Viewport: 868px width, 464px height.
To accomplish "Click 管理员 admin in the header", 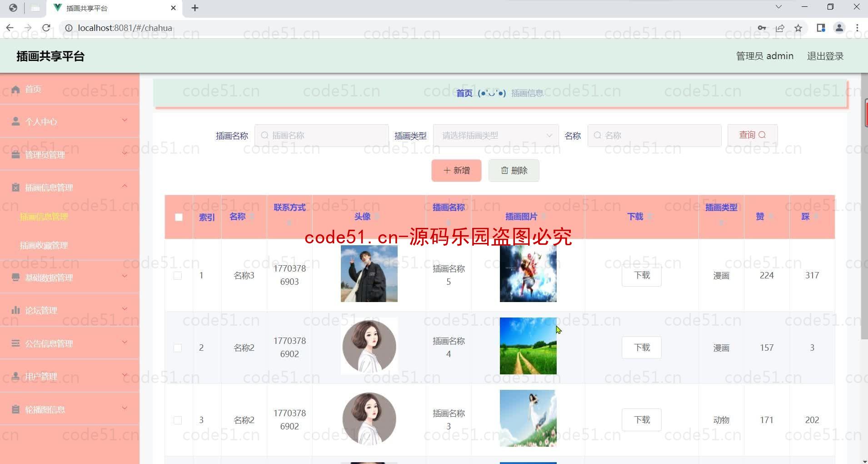I will (765, 56).
